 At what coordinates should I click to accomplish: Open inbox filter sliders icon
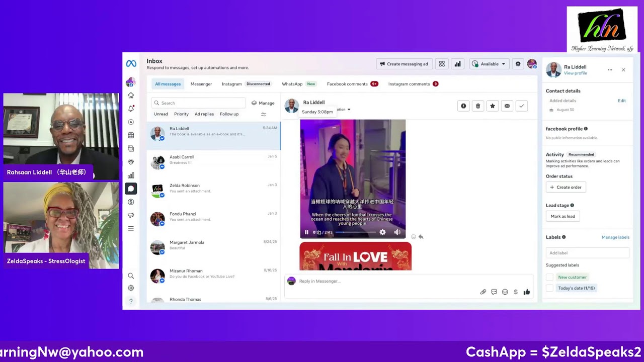pos(264,114)
